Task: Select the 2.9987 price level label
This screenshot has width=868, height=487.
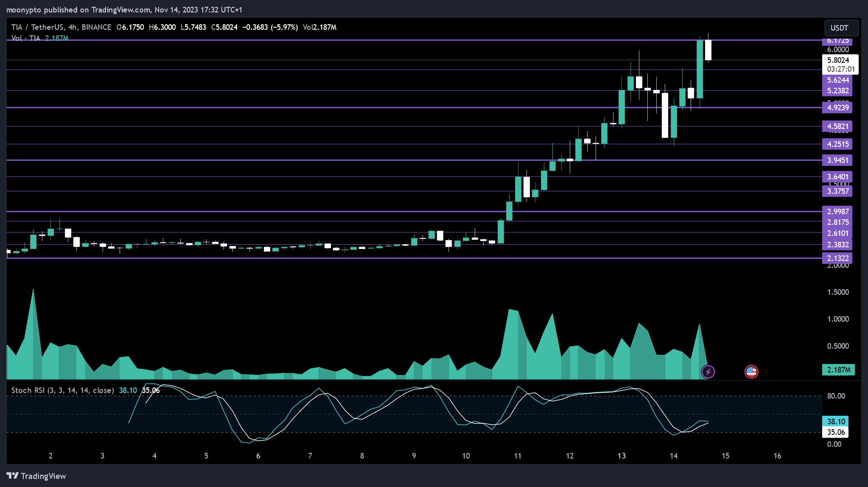Action: (837, 212)
